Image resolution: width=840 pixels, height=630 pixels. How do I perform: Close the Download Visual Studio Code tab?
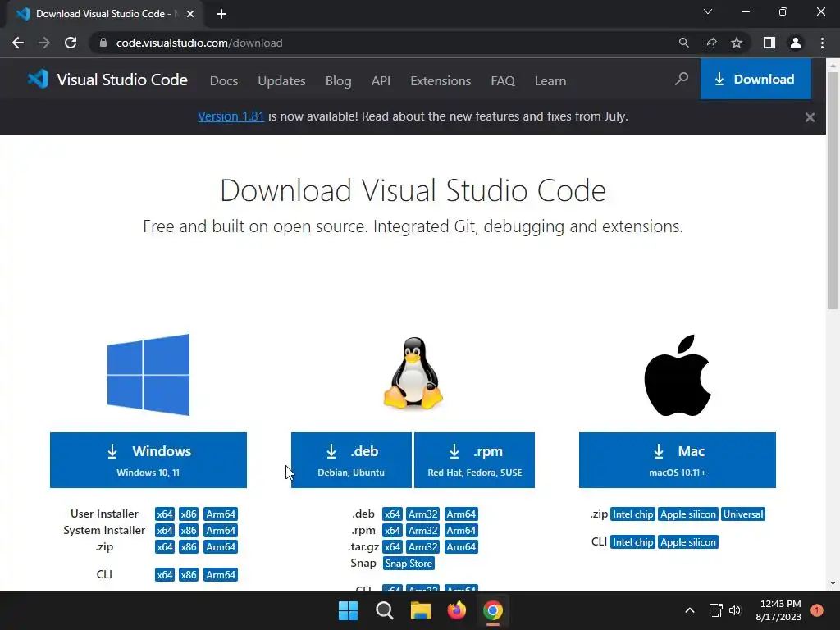pyautogui.click(x=190, y=14)
